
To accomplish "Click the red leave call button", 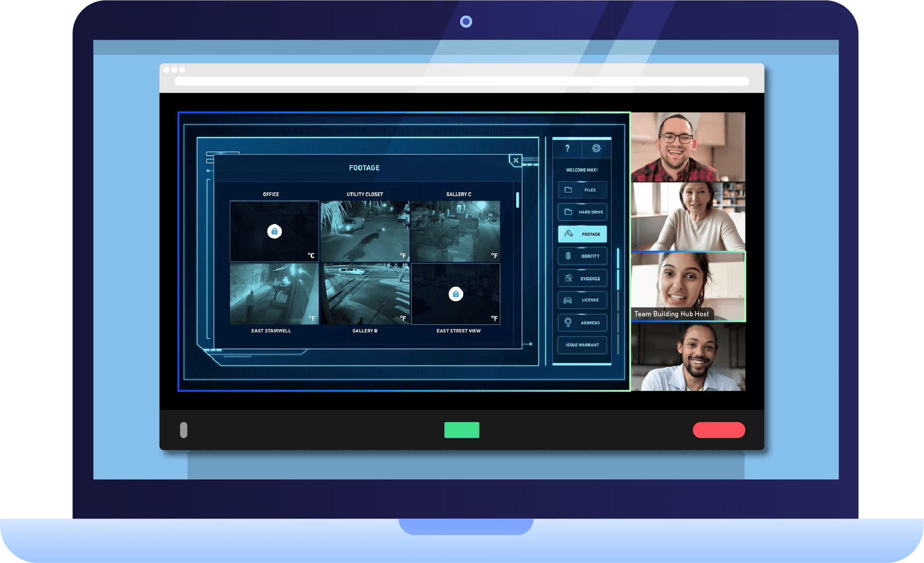I will (718, 430).
